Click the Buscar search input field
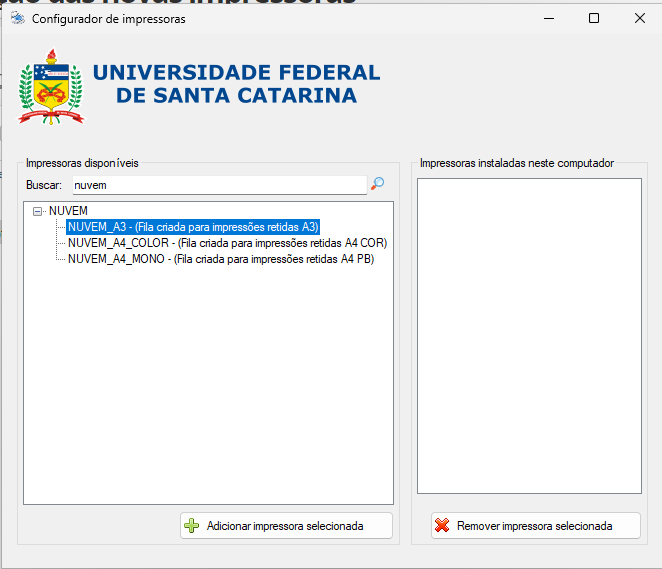This screenshot has width=662, height=569. click(x=220, y=185)
